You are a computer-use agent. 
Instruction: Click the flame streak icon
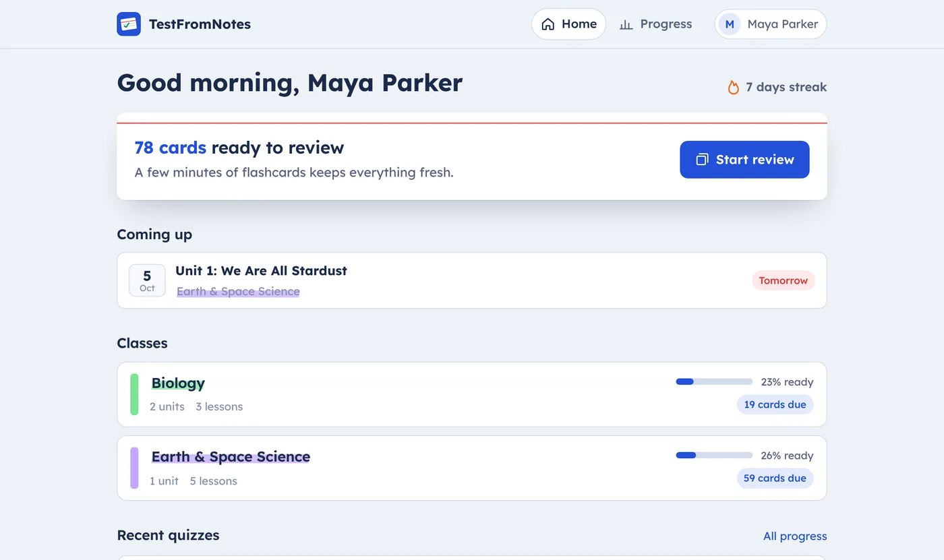(734, 87)
